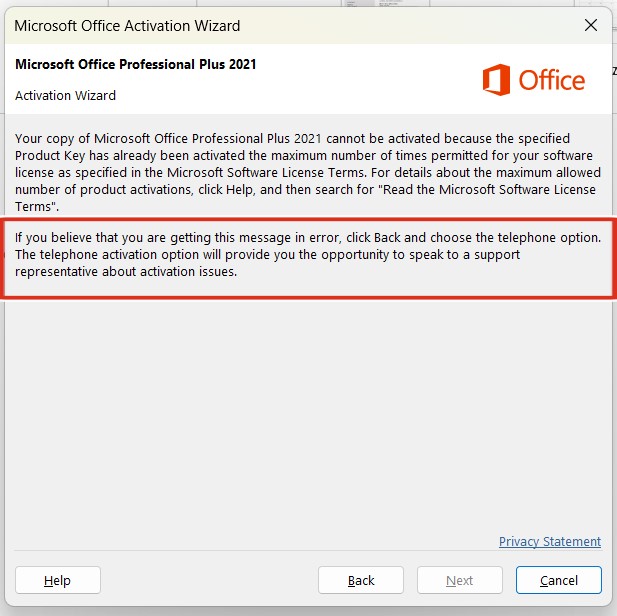Click the paragraph about maximum activations

tap(308, 172)
